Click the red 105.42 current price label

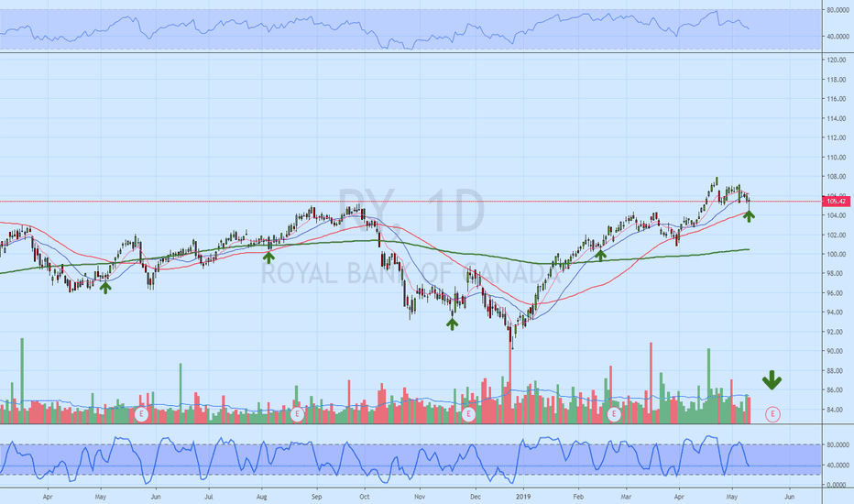point(836,202)
